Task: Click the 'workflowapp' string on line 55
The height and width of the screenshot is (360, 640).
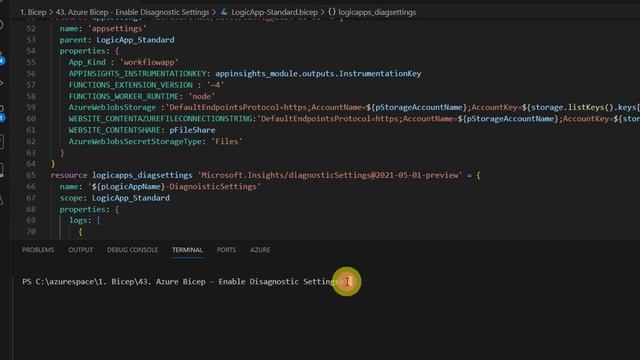Action: (x=149, y=62)
